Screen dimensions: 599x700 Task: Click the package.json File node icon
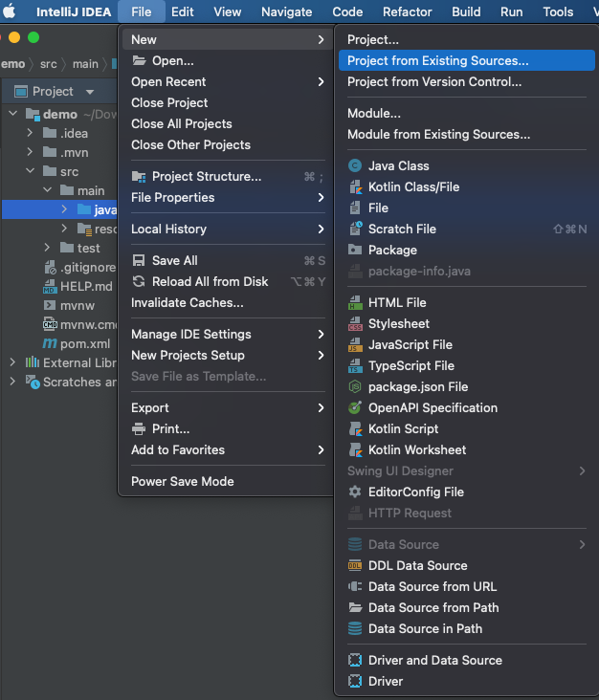pyautogui.click(x=355, y=386)
